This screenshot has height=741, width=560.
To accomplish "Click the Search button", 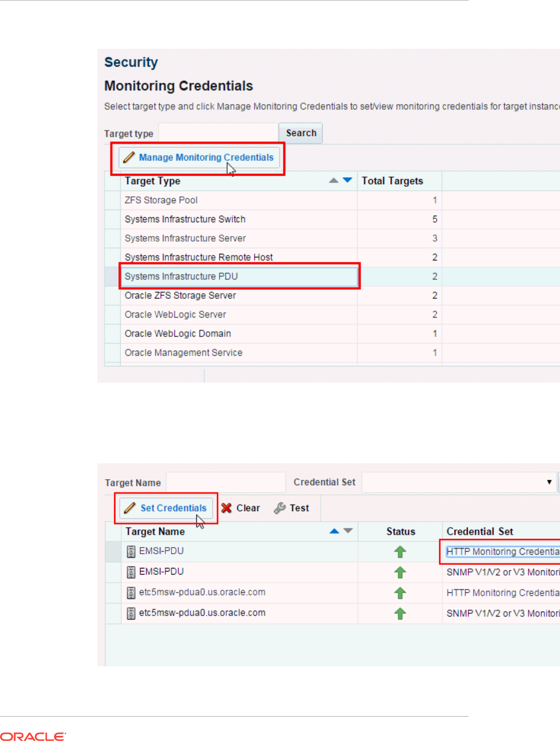I will tap(301, 133).
